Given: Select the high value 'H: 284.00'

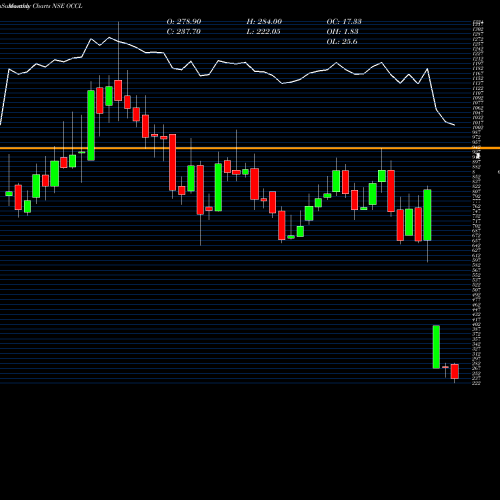Looking at the screenshot, I should (264, 22).
